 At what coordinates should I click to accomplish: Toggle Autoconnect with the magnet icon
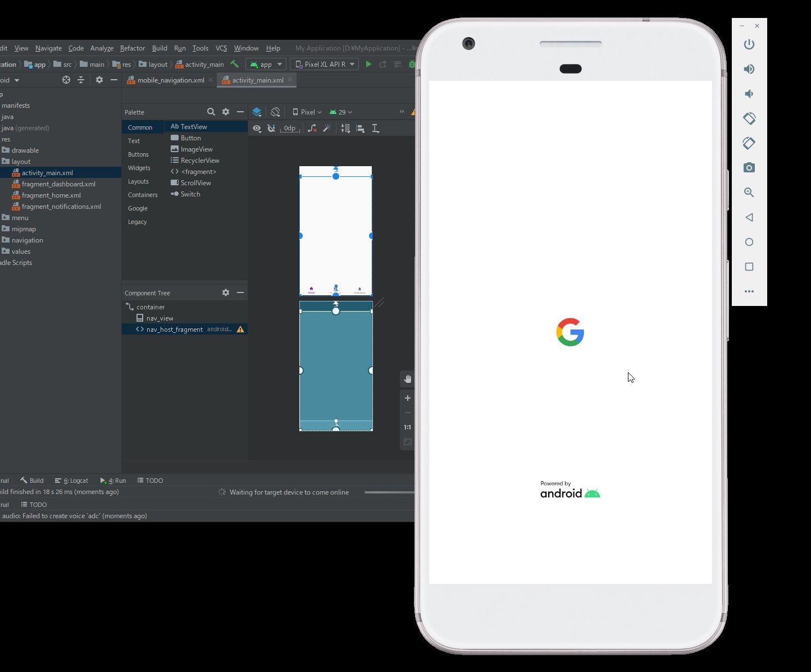click(272, 128)
